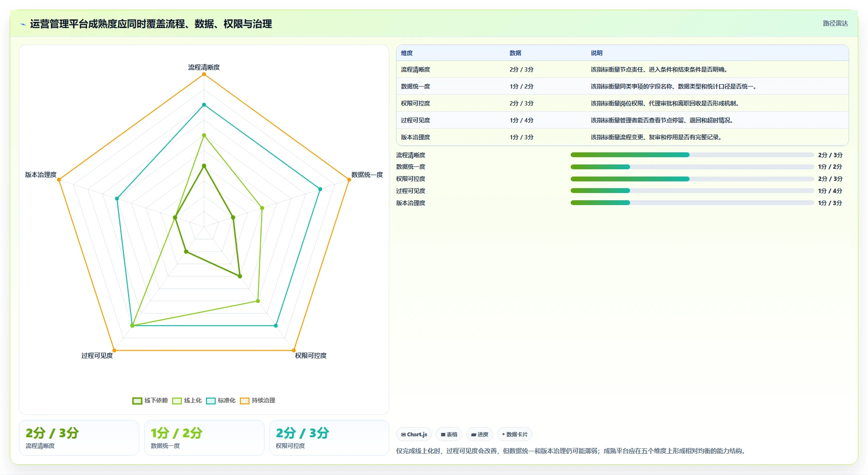Click the 说明 column header
This screenshot has width=868, height=475.
596,53
